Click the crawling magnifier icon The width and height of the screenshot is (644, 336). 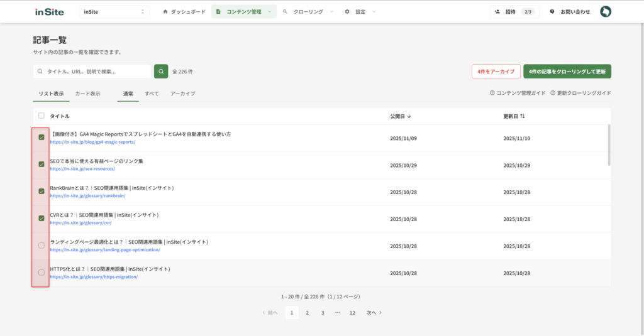point(285,12)
